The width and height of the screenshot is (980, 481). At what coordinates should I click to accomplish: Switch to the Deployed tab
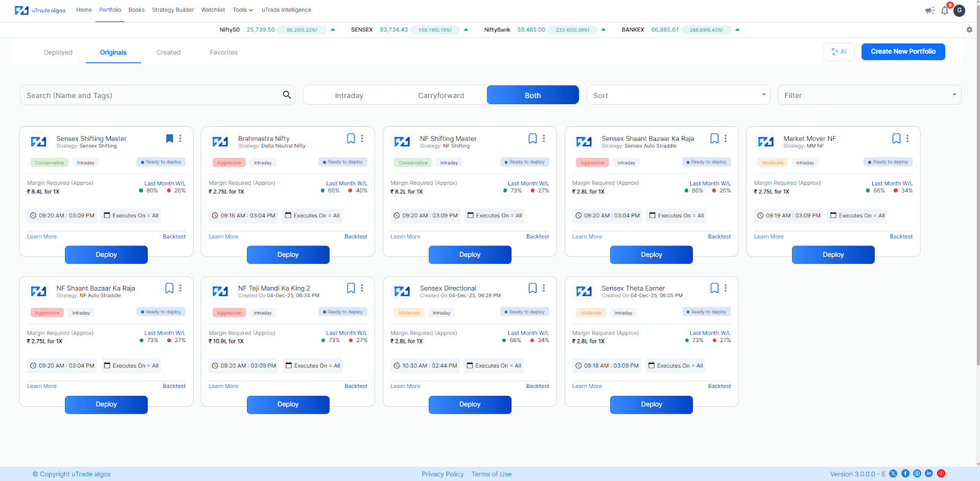coord(58,53)
